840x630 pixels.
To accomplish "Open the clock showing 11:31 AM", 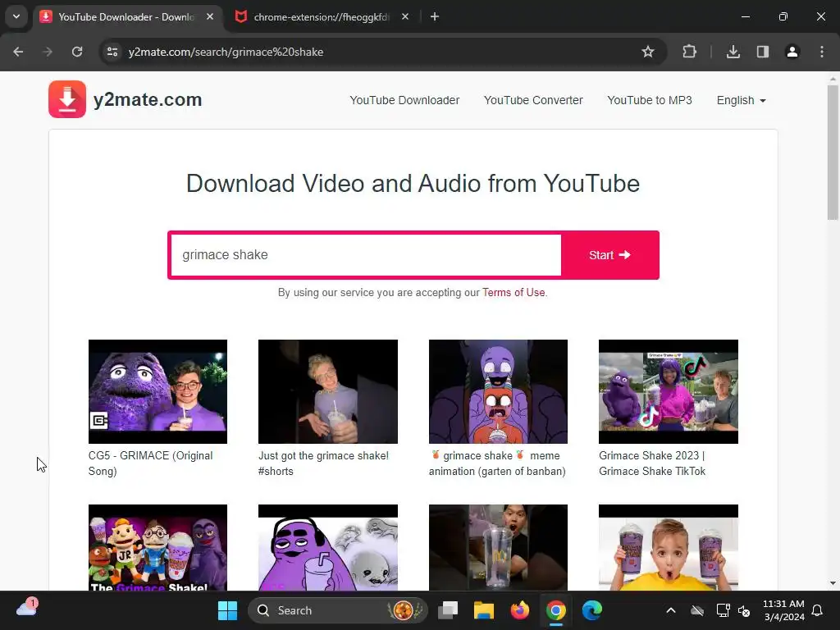I will point(783,610).
